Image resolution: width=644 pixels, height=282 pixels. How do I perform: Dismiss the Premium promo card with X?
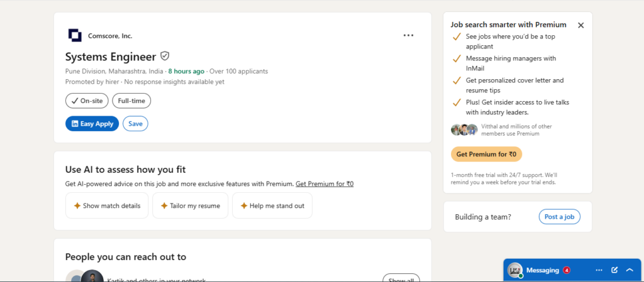coord(580,25)
